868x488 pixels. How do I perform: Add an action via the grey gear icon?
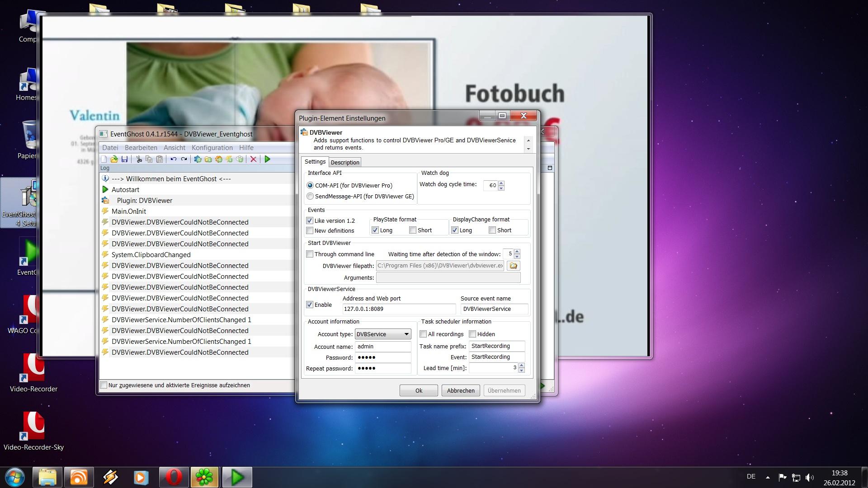coord(240,159)
